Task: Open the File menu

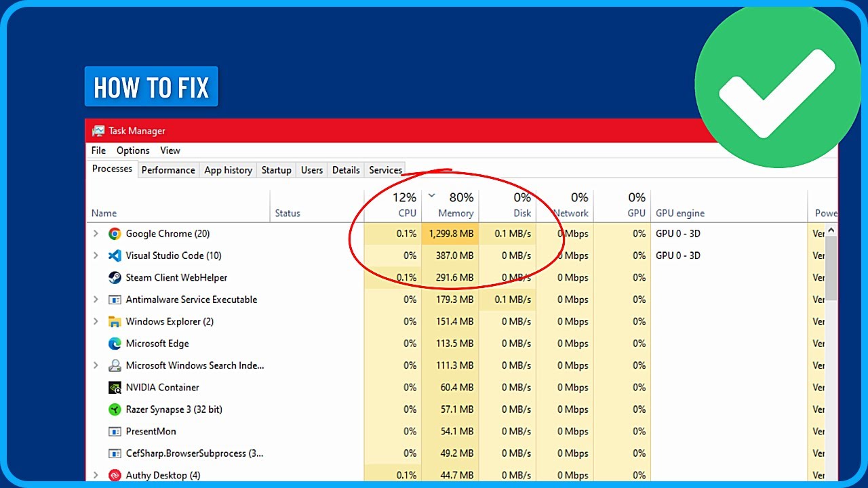Action: coord(98,150)
